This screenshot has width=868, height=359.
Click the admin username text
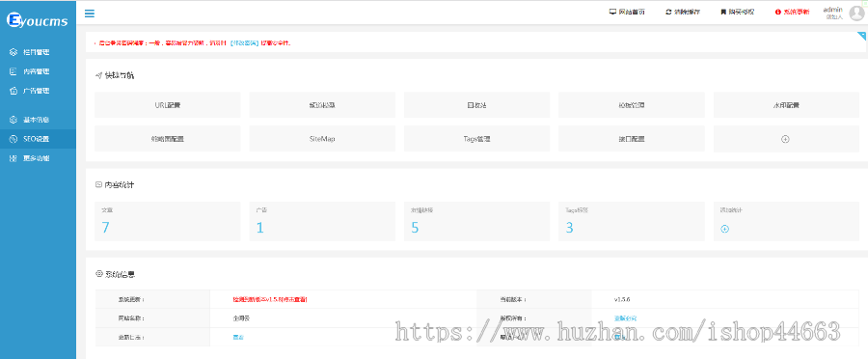(x=832, y=10)
